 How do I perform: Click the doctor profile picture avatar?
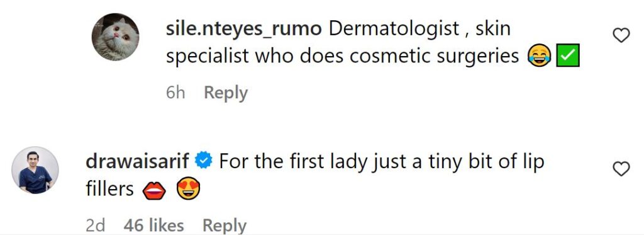pyautogui.click(x=35, y=170)
